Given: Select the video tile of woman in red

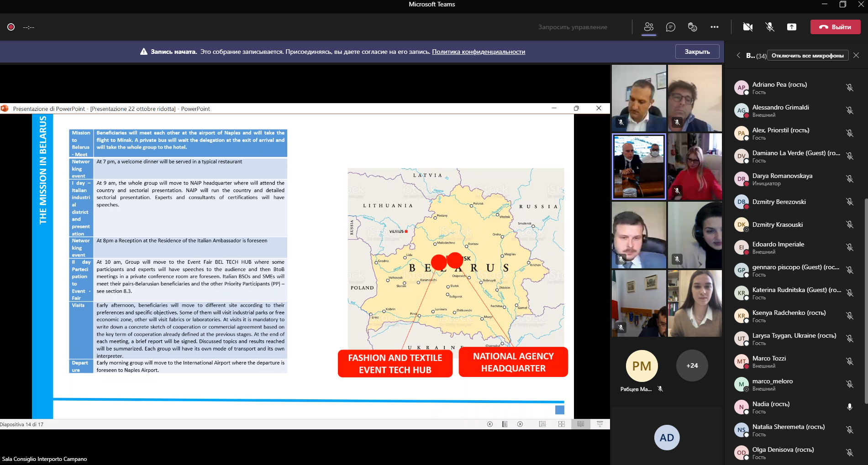Looking at the screenshot, I should tap(694, 167).
